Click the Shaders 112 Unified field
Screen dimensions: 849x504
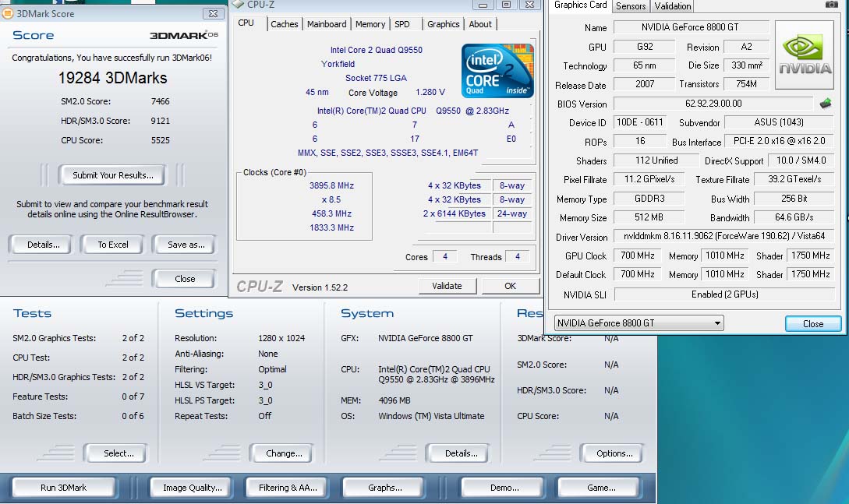point(656,160)
